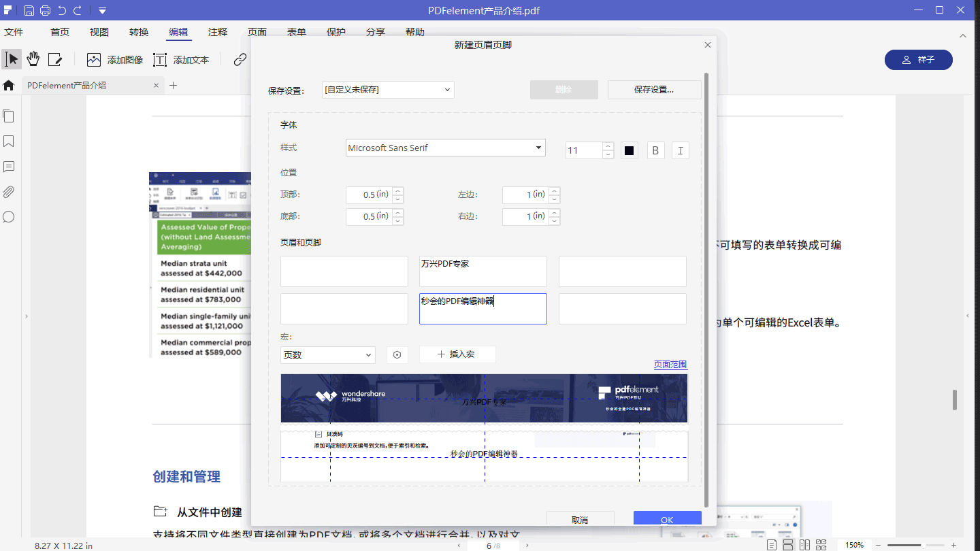980x551 pixels.
Task: Decrease the 右边 right margin value
Action: tap(555, 221)
